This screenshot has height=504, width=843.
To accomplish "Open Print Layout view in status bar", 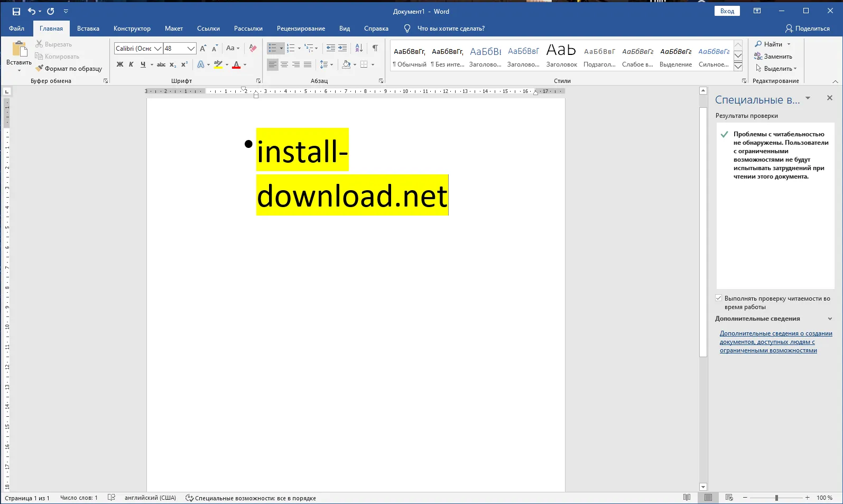I will coord(708,498).
